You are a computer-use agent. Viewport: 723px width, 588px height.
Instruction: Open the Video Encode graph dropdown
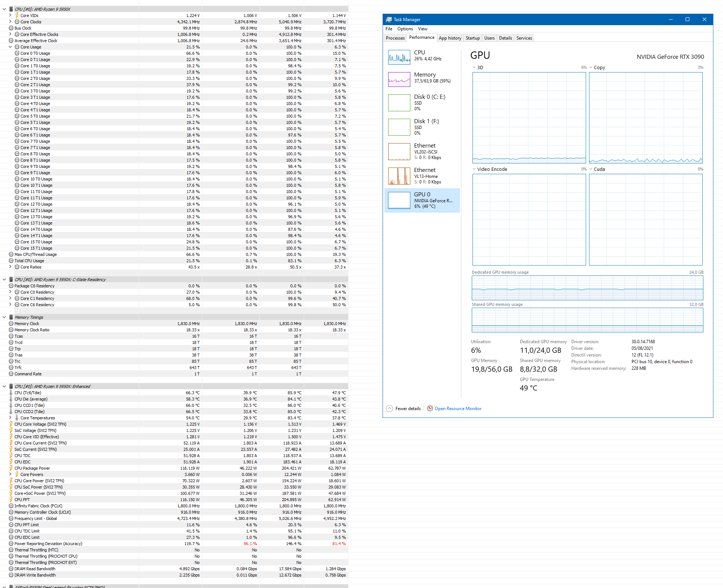[474, 169]
